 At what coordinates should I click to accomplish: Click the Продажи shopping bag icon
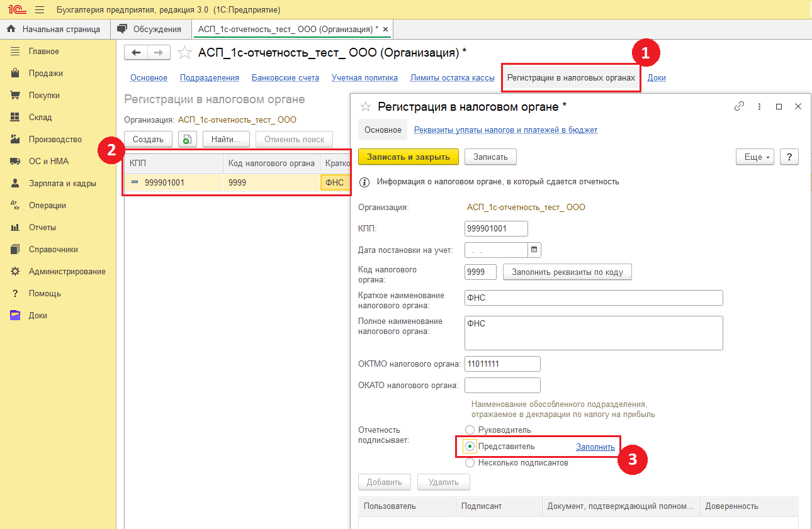[16, 73]
